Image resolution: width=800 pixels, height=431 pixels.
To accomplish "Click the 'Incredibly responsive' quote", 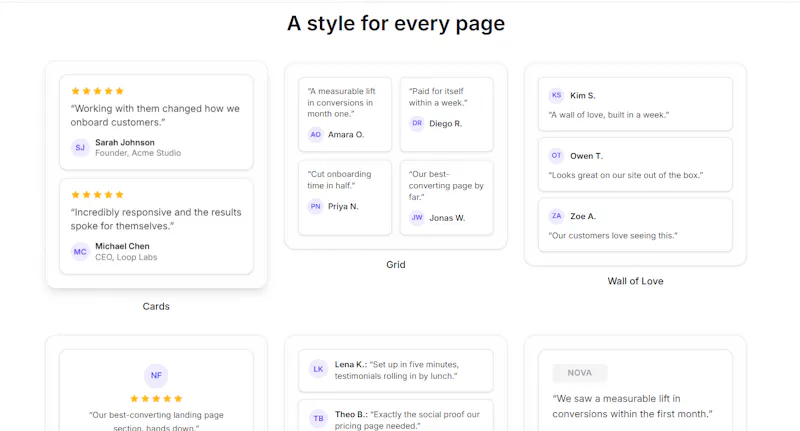I will click(156, 219).
